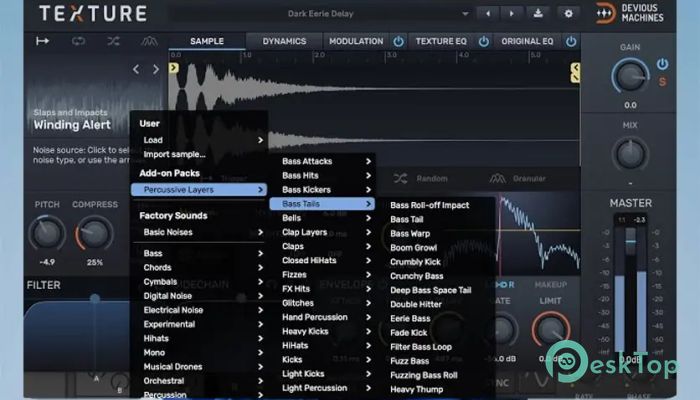The height and width of the screenshot is (400, 700).
Task: Open settings gear icon
Action: pyautogui.click(x=568, y=13)
